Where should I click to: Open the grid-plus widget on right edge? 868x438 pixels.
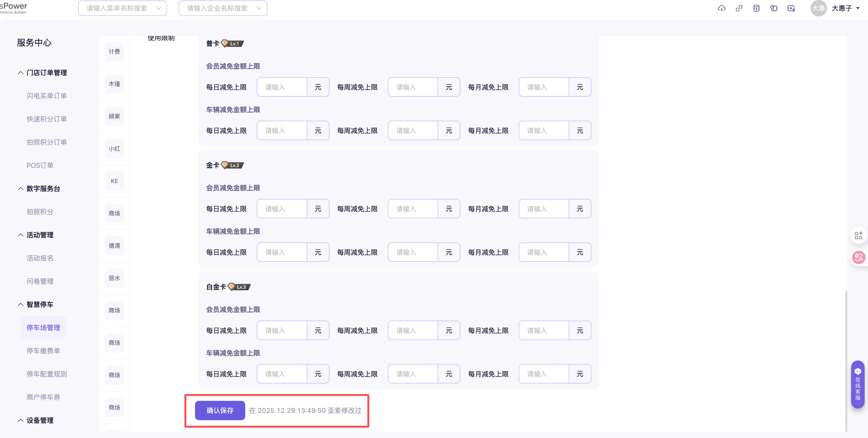point(858,235)
